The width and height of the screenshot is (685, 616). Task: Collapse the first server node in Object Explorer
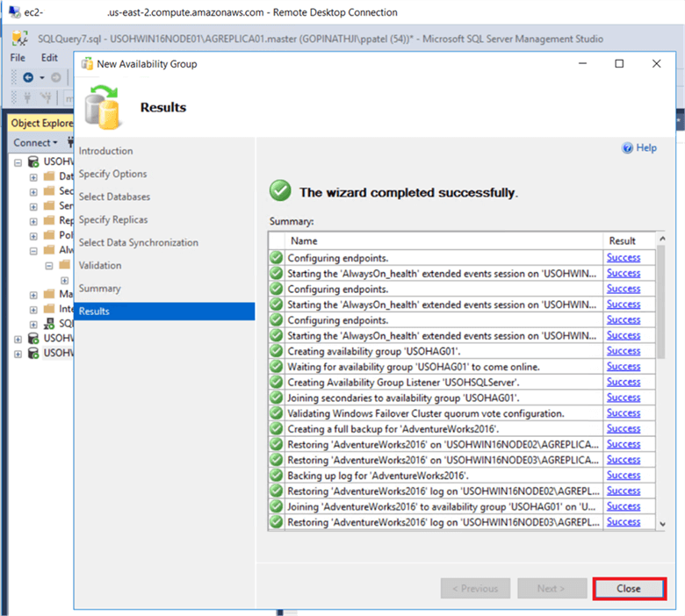tap(18, 162)
